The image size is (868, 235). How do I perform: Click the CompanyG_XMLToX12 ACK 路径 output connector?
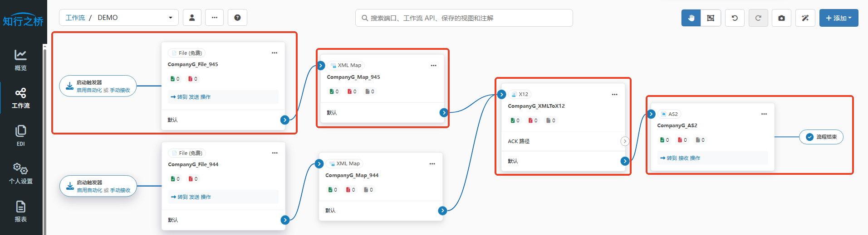[x=625, y=141]
